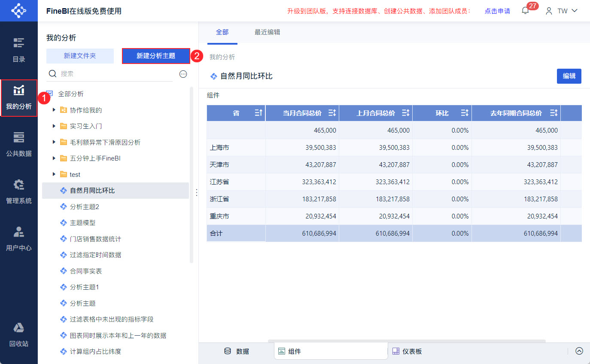Click the 组件 section label above table

213,95
